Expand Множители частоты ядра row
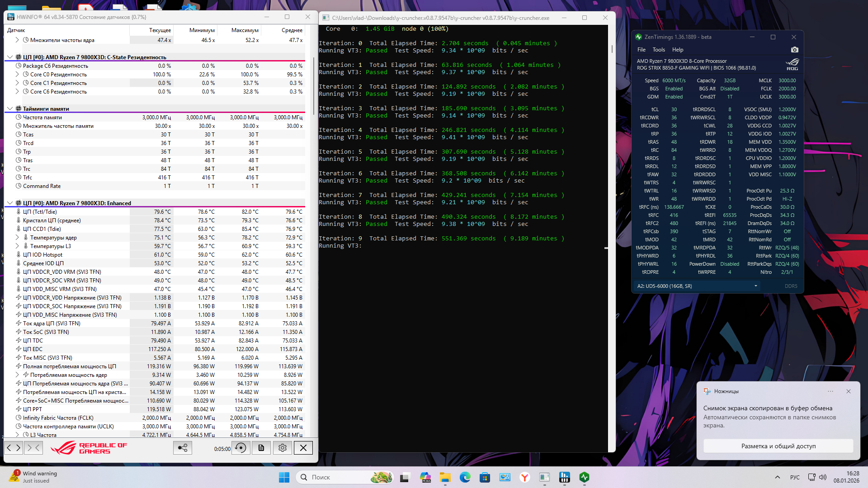This screenshot has height=488, width=868. [17, 40]
